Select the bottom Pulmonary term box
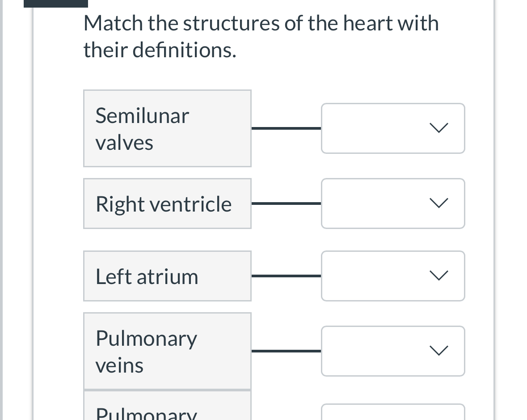This screenshot has width=527, height=420. click(x=167, y=409)
